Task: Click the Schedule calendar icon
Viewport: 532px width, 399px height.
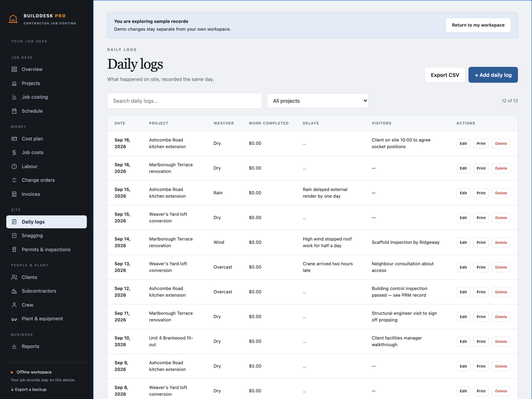Action: point(14,111)
